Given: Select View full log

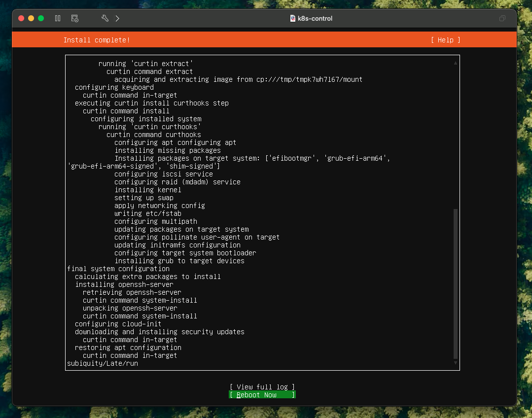Looking at the screenshot, I should coord(262,387).
